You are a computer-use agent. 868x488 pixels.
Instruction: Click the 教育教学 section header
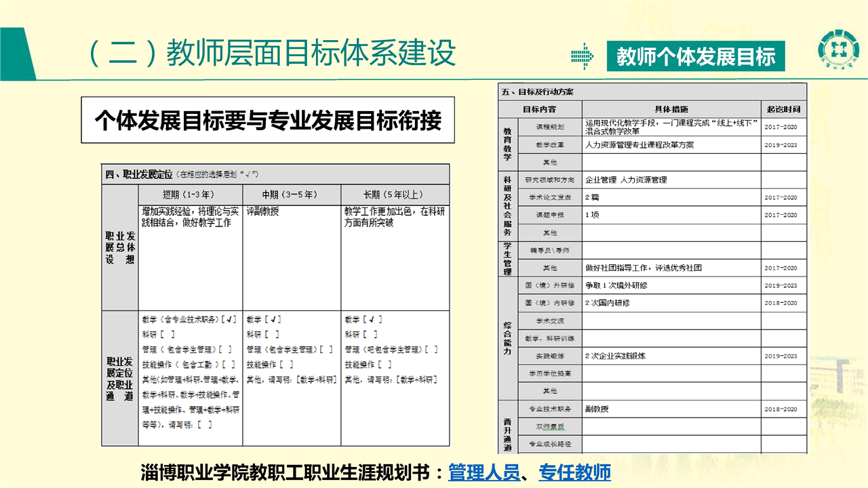[x=507, y=143]
